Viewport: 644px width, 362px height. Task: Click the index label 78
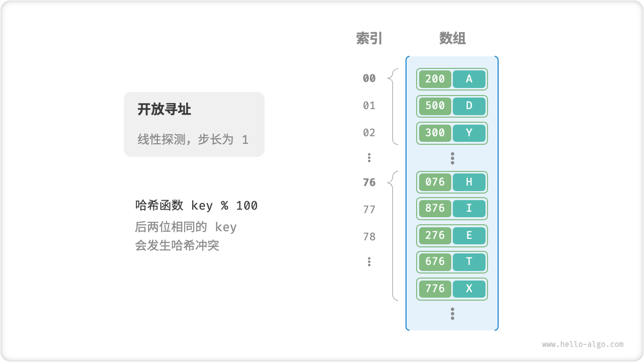pos(369,237)
